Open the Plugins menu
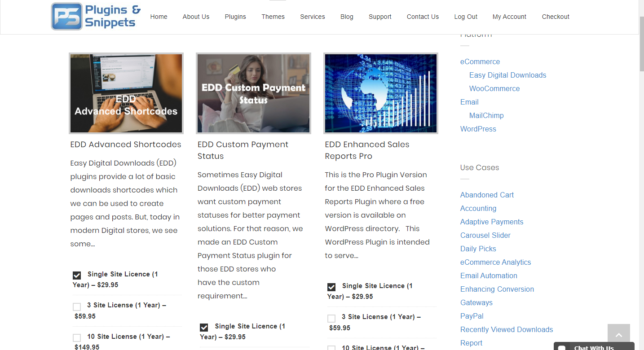The height and width of the screenshot is (350, 644). [235, 17]
